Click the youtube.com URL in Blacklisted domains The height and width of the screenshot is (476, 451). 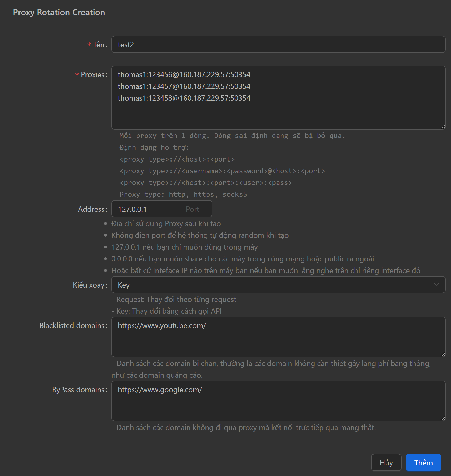pos(162,326)
